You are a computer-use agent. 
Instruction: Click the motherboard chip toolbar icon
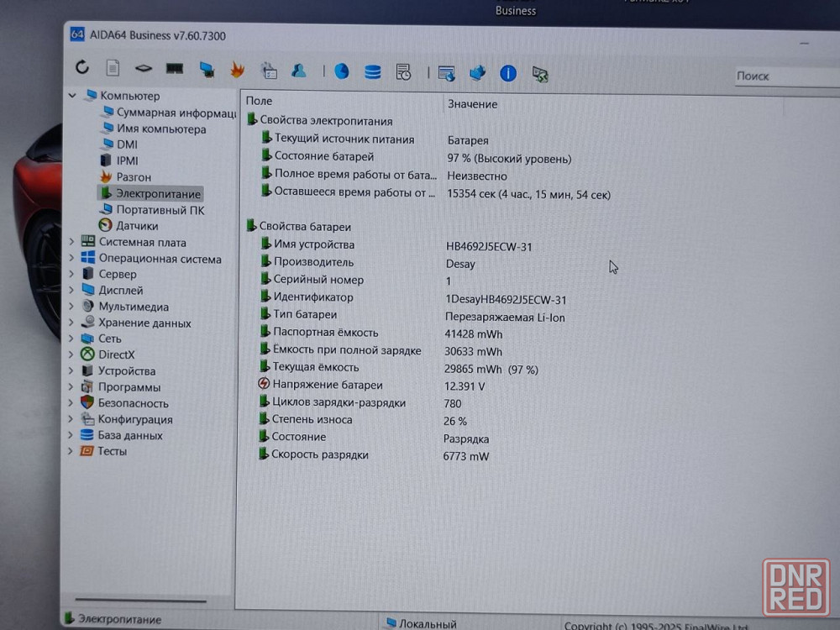click(143, 69)
